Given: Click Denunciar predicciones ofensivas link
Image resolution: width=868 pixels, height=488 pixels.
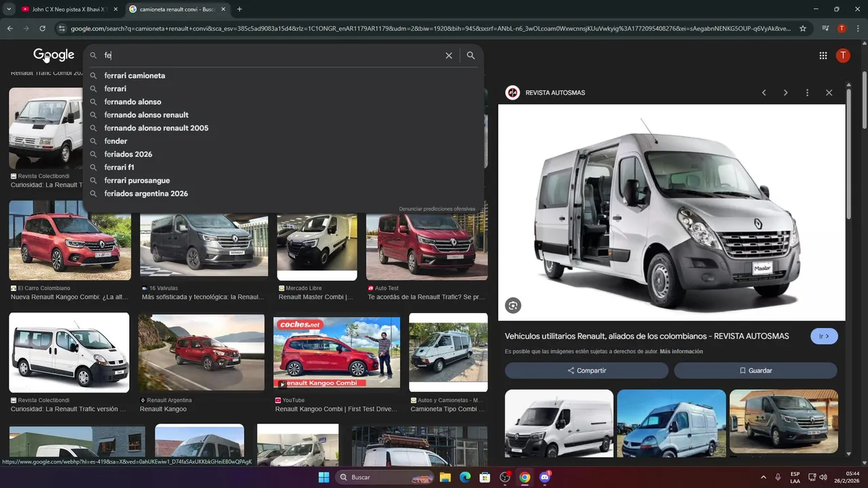Looking at the screenshot, I should (x=437, y=209).
